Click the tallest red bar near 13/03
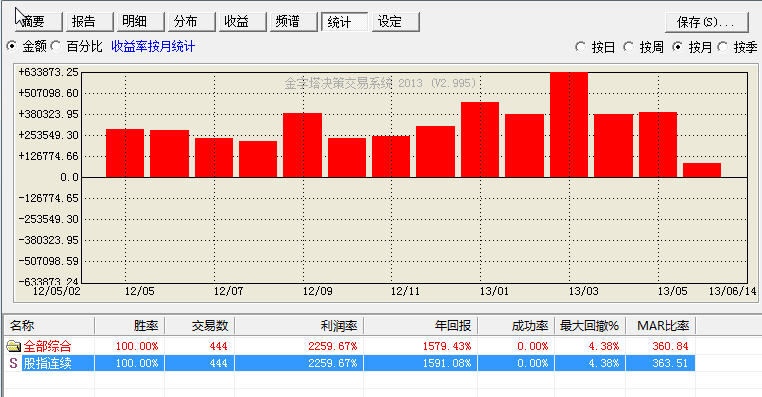This screenshot has height=397, width=762. click(x=569, y=125)
